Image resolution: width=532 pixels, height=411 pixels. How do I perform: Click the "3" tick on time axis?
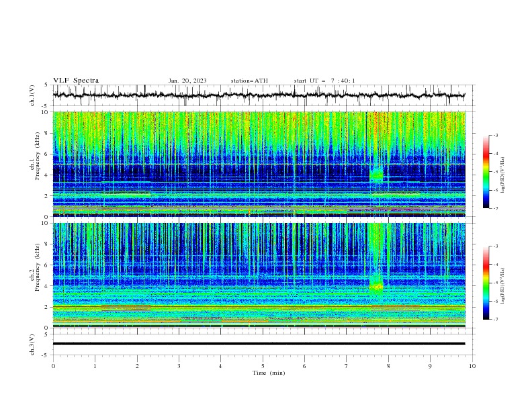179,366
